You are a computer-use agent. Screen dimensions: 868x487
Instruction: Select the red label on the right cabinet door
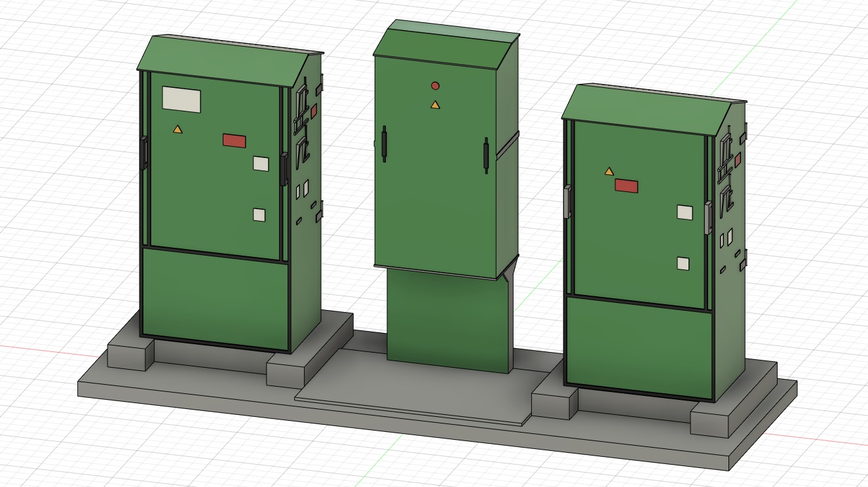[x=626, y=186]
